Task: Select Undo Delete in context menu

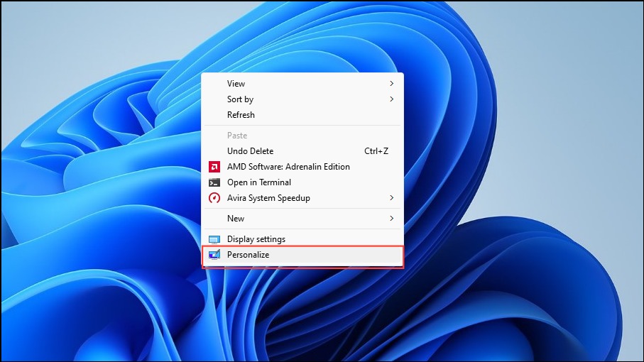Action: coord(302,151)
